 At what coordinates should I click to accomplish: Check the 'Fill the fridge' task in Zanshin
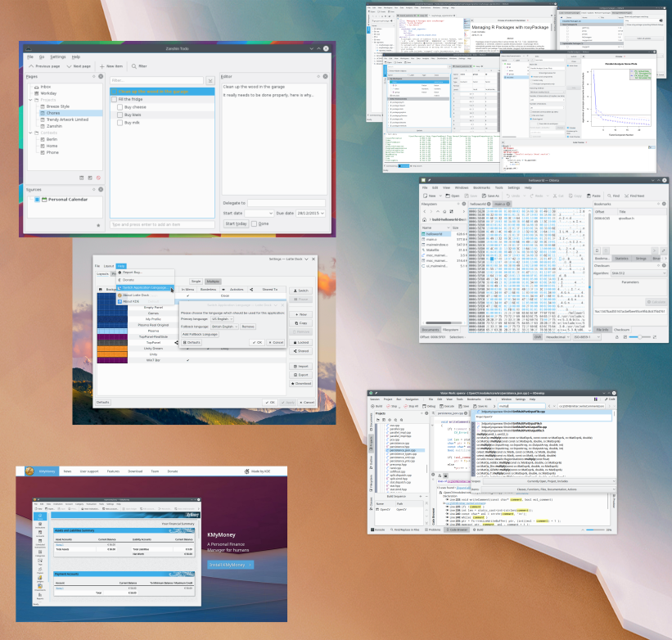coord(114,99)
